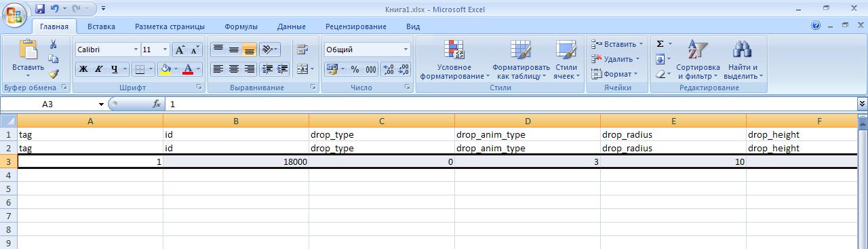Paste clipboard using the Вставить icon
Viewport: 868px width, 249px height.
pos(28,50)
